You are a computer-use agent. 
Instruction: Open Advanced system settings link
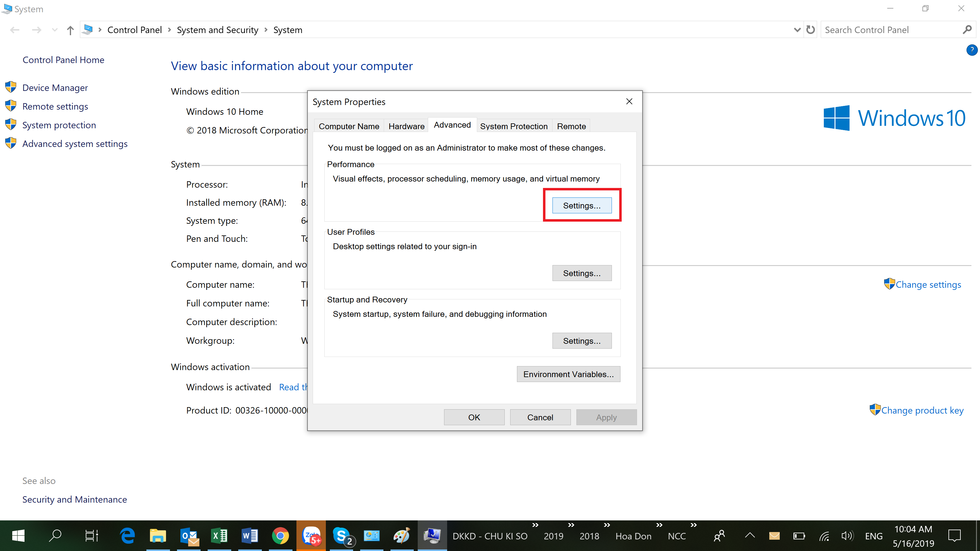(75, 143)
